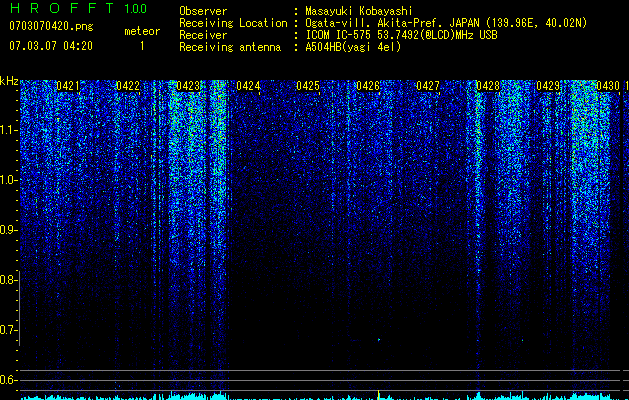
Task: Click the 0.7 frequency axis label
Action: [8, 330]
